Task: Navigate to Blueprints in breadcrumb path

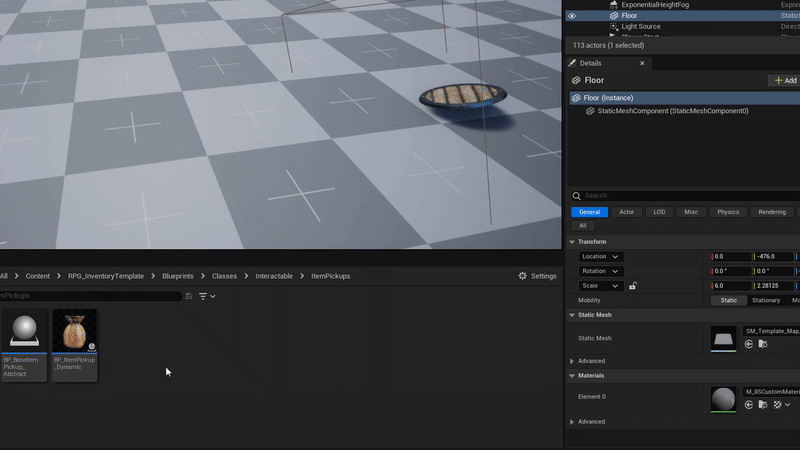Action: pos(176,276)
